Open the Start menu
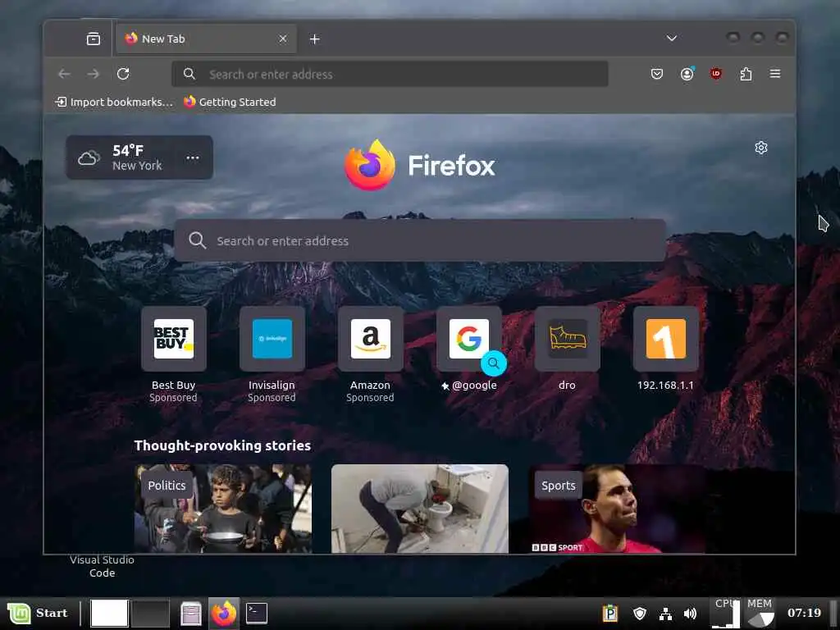The image size is (840, 630). click(x=38, y=613)
